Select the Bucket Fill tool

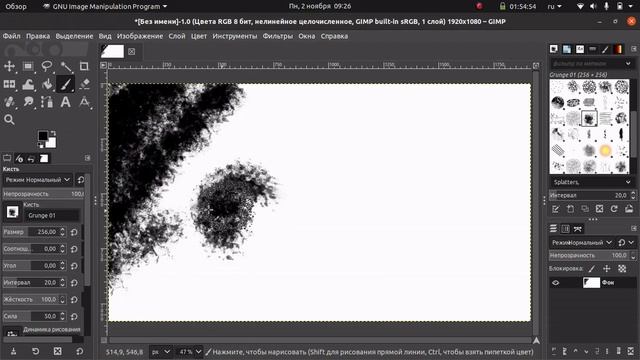(x=47, y=84)
